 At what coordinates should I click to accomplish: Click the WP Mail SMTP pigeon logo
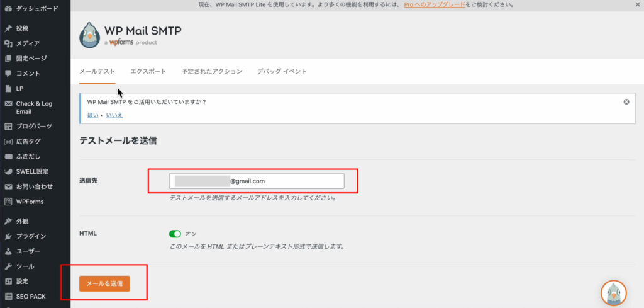(x=89, y=35)
